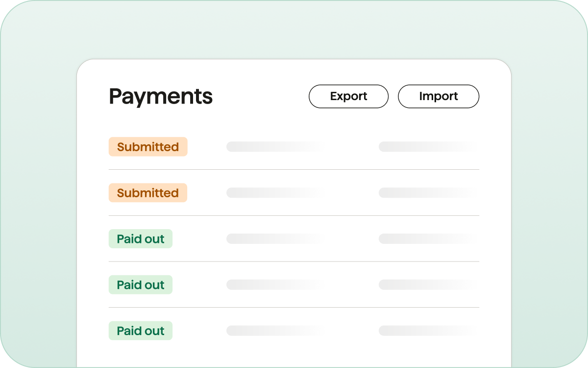588x368 pixels.
Task: Click the middle Paid out badge
Action: 141,285
